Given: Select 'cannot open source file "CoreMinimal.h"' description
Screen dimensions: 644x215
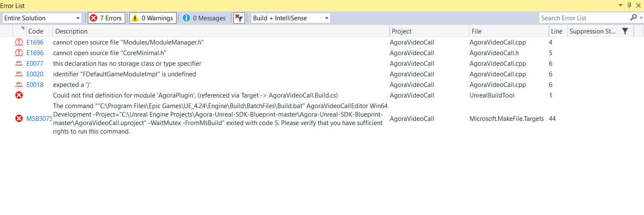Looking at the screenshot, I should point(110,53).
